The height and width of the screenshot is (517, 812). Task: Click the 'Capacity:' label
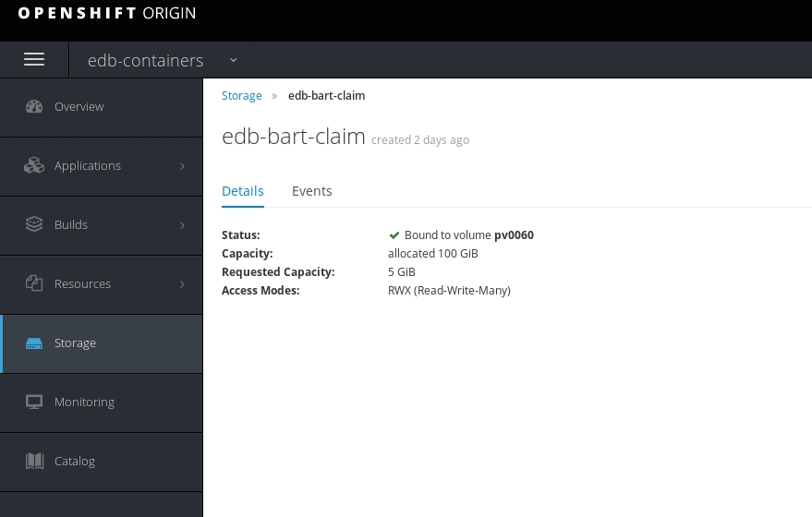[x=247, y=254]
